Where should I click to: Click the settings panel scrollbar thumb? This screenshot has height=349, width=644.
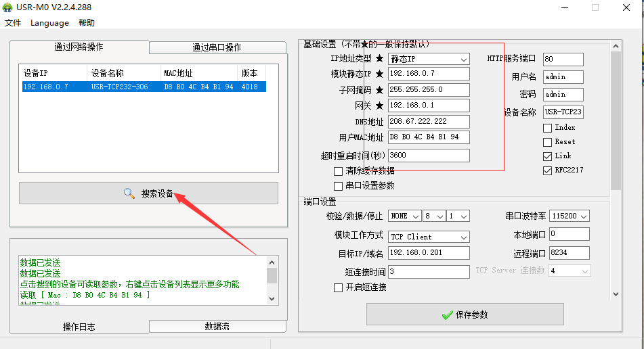point(616,121)
